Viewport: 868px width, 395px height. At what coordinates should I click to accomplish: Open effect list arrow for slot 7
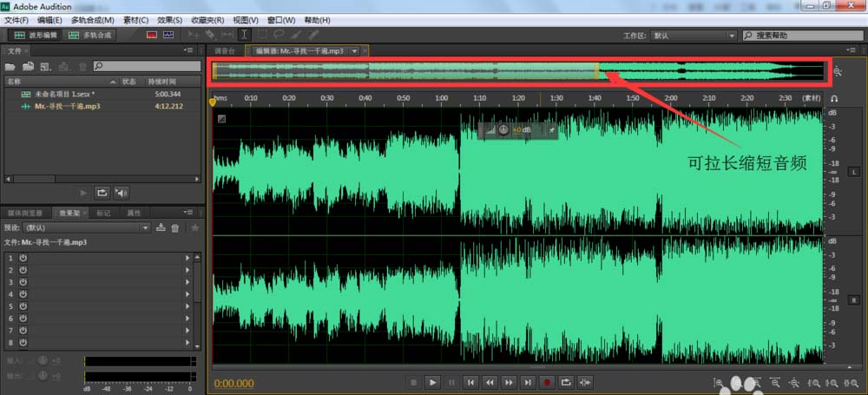[x=187, y=331]
